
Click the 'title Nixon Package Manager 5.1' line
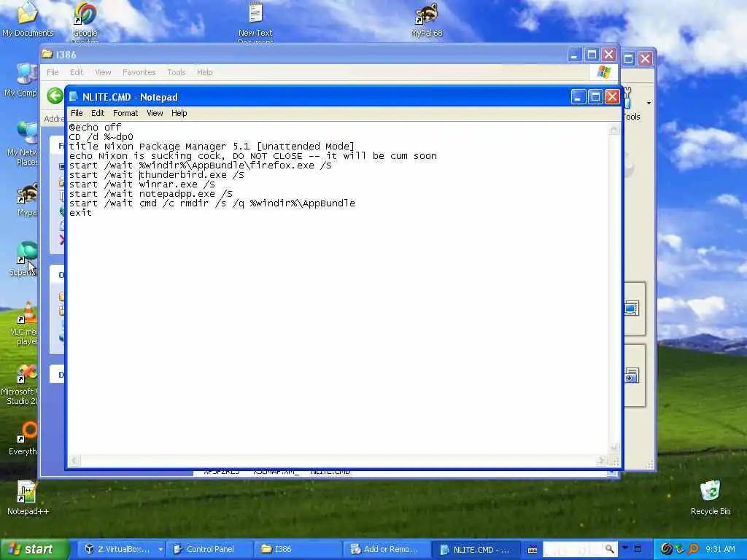pos(212,146)
